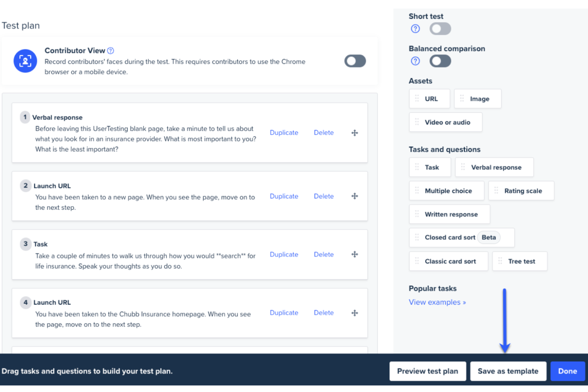Click the drag dots on the URL asset
This screenshot has width=588, height=392.
(417, 98)
